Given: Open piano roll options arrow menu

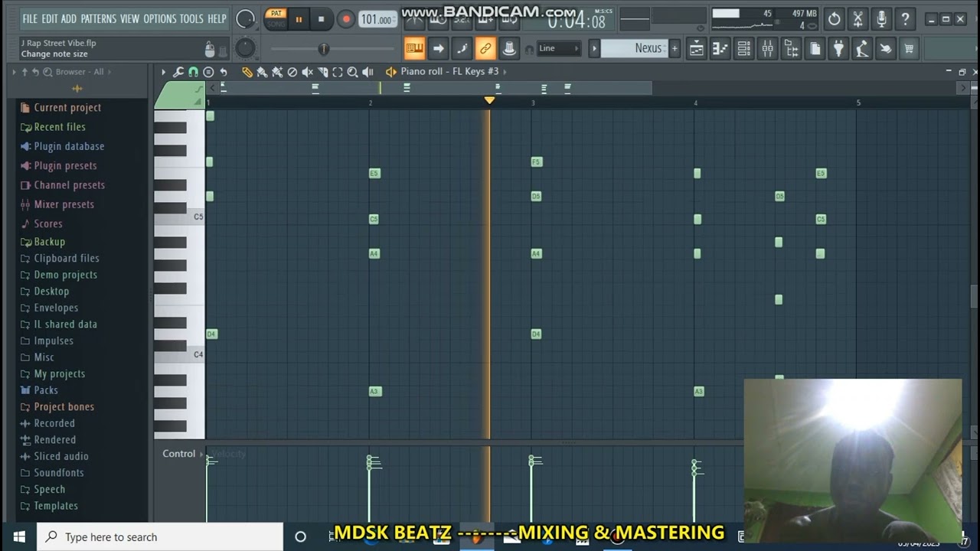Looking at the screenshot, I should click(163, 72).
